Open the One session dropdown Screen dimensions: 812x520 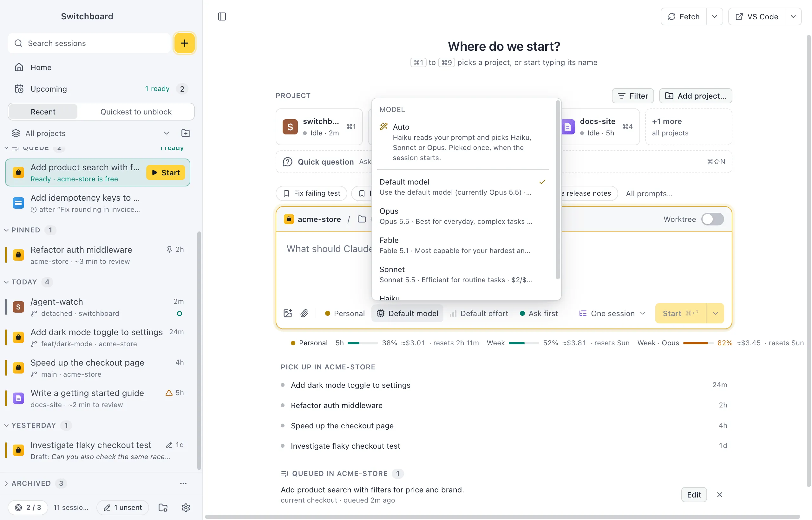coord(612,313)
